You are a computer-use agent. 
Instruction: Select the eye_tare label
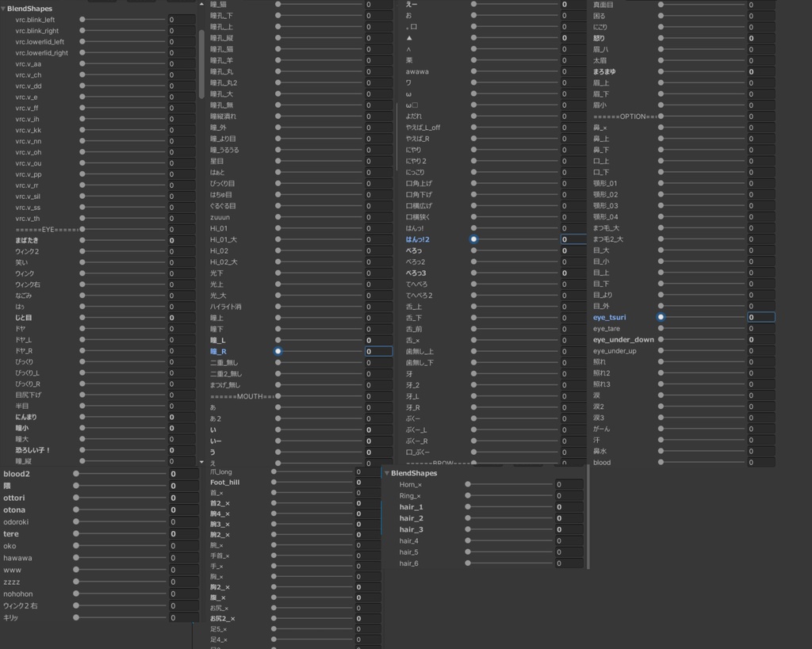click(x=607, y=329)
